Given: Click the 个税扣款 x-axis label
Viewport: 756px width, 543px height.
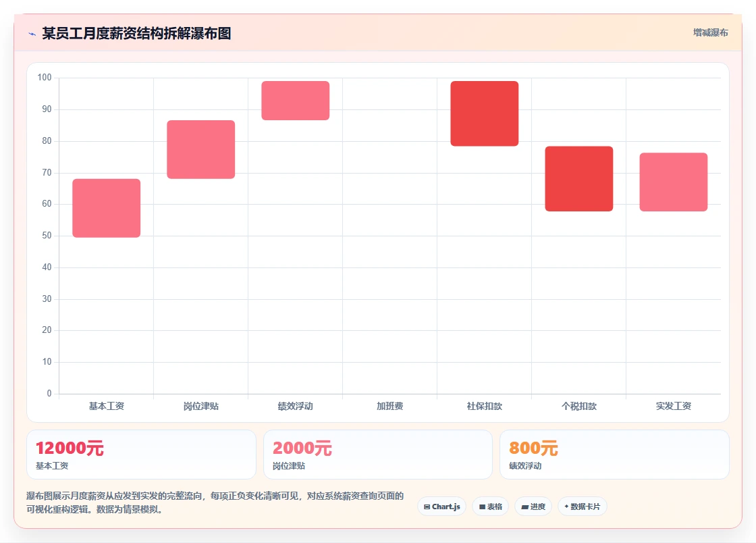Looking at the screenshot, I should [x=579, y=406].
